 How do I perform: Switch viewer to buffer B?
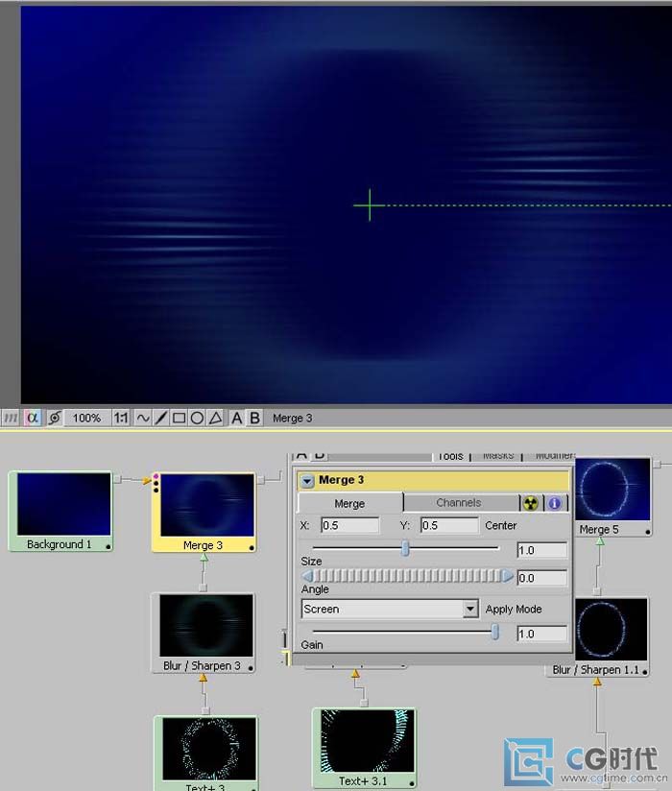pos(254,418)
